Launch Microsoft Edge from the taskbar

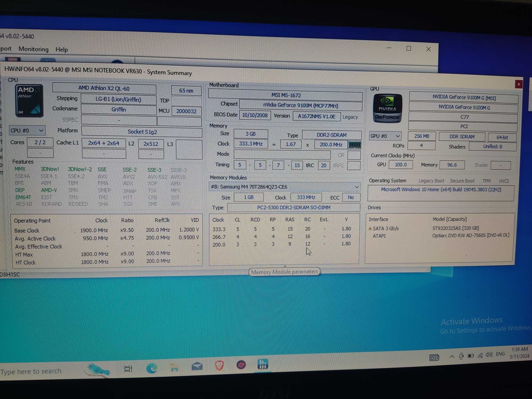pos(152,368)
